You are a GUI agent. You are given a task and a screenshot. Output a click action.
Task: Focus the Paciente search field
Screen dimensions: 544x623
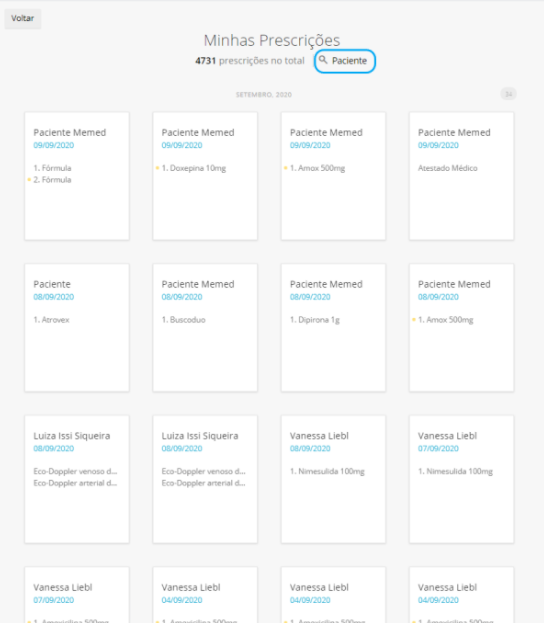tap(345, 61)
